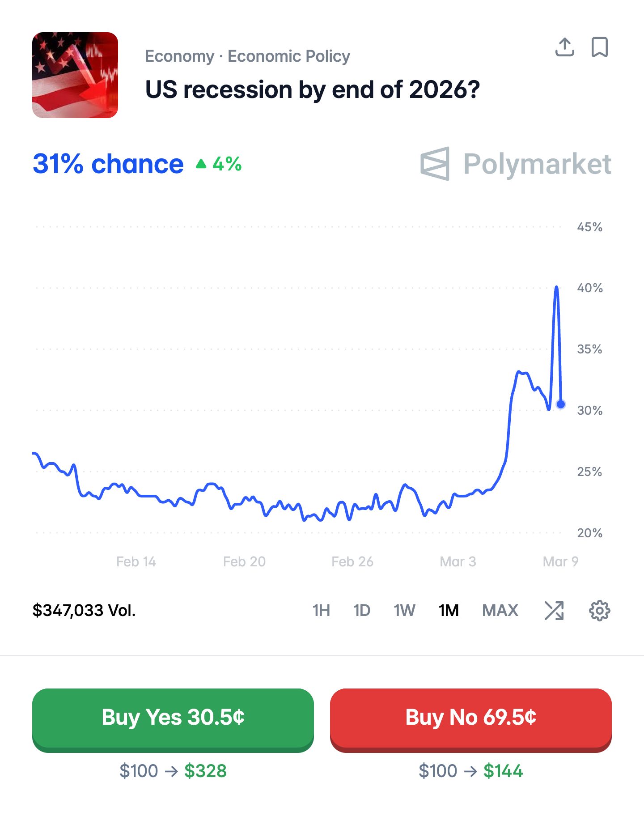Click the 31% chance label
The height and width of the screenshot is (816, 644).
click(108, 164)
